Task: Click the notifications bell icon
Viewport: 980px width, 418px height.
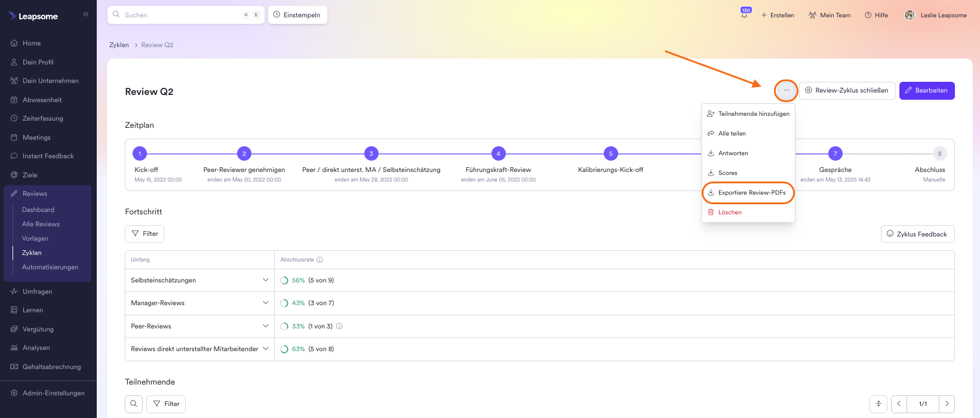Action: [744, 15]
